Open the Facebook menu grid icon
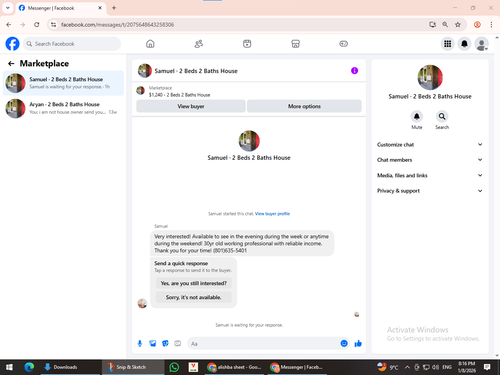The height and width of the screenshot is (375, 500). (448, 44)
